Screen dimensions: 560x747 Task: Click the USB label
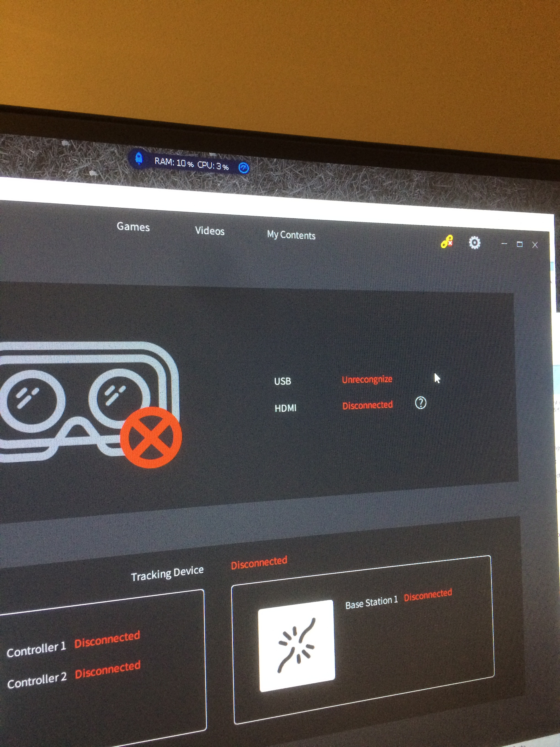click(283, 381)
